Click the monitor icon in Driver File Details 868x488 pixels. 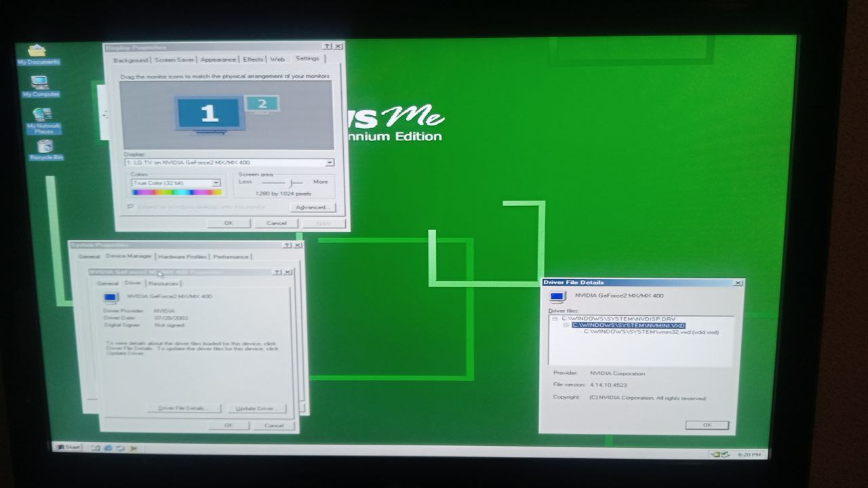click(557, 296)
